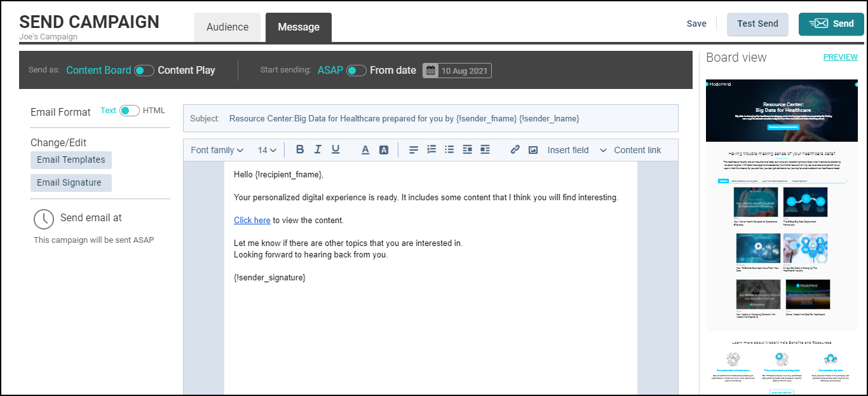Image resolution: width=868 pixels, height=396 pixels.
Task: Toggle email format between Text and HTML
Action: pyautogui.click(x=130, y=111)
